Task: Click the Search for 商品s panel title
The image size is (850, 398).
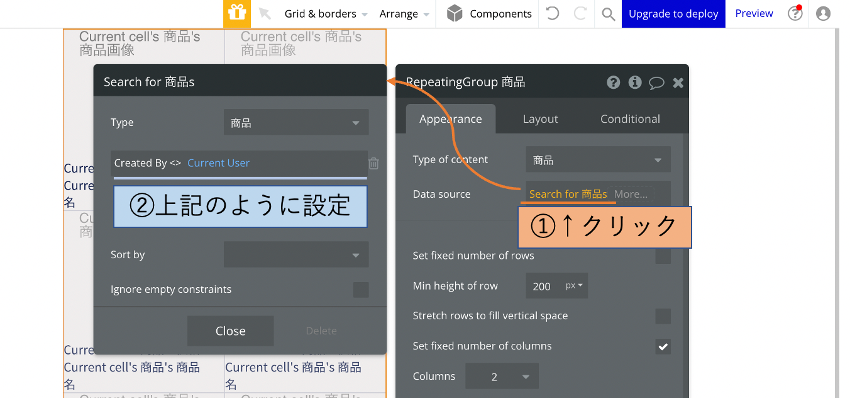Action: (x=149, y=82)
